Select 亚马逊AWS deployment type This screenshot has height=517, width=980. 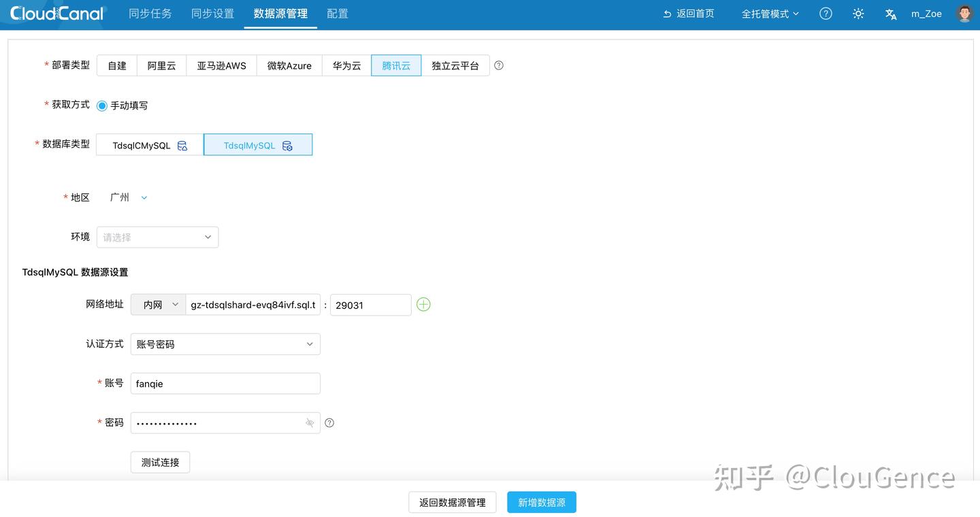(x=222, y=66)
